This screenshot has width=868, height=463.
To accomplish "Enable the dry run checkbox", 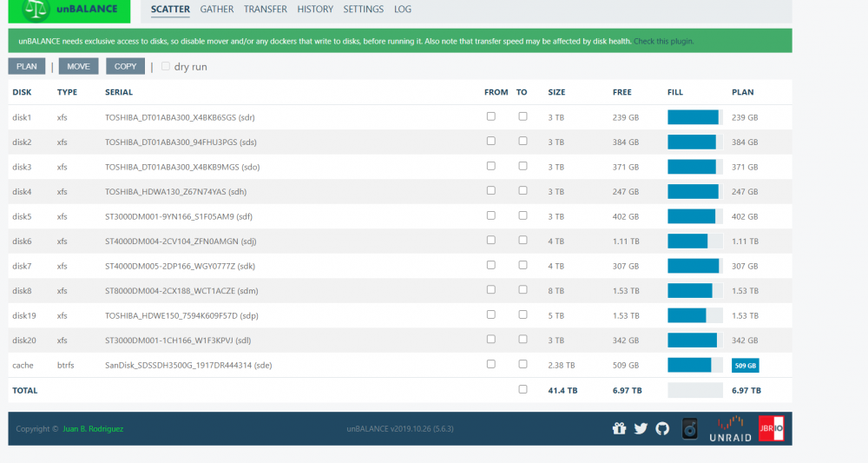I will (166, 67).
